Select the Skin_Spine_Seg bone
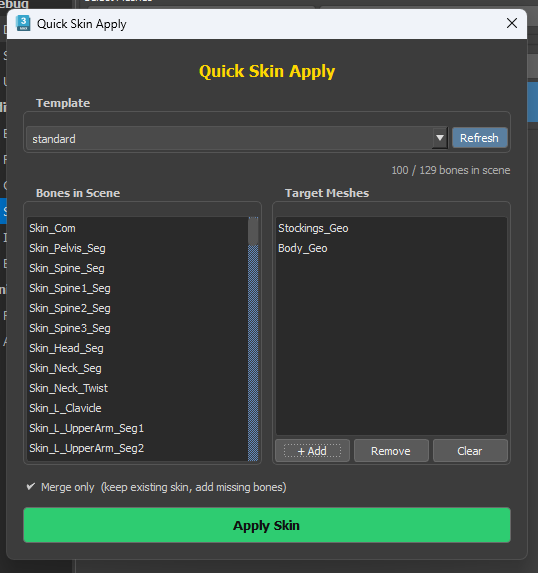538x573 pixels. click(x=138, y=268)
